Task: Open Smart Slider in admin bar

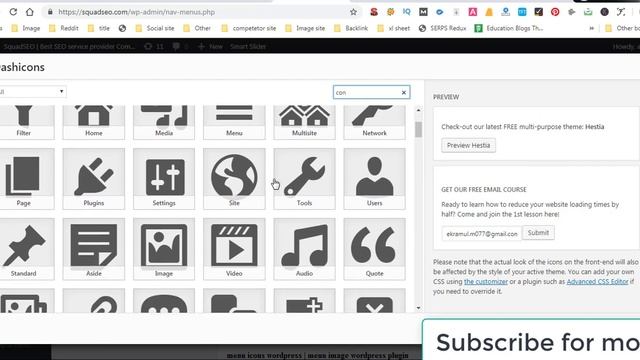Action: click(248, 47)
